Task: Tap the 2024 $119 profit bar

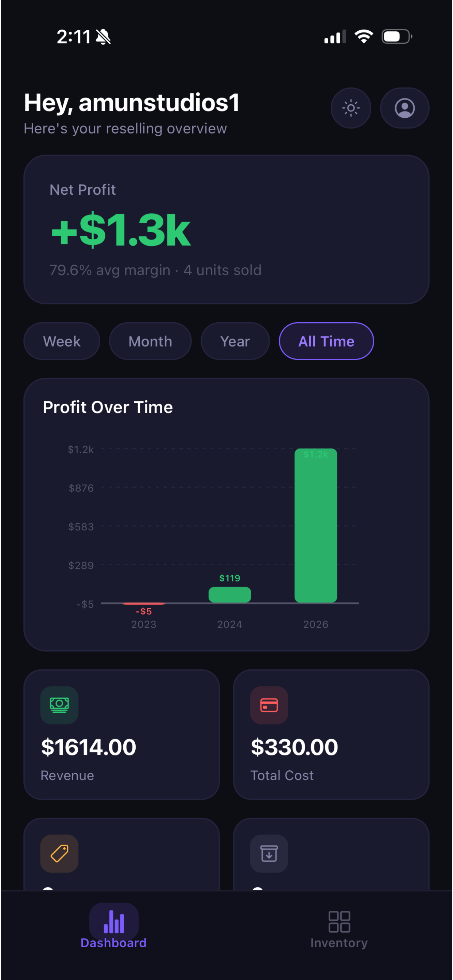Action: pyautogui.click(x=229, y=595)
